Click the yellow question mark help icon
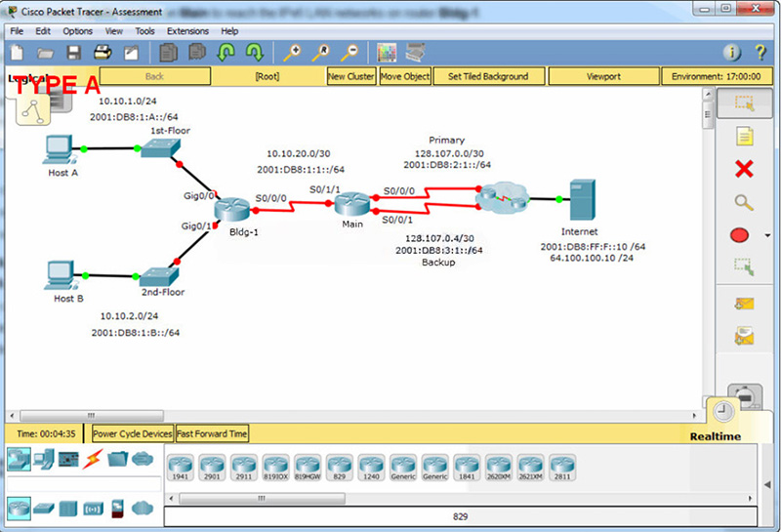 pos(760,53)
